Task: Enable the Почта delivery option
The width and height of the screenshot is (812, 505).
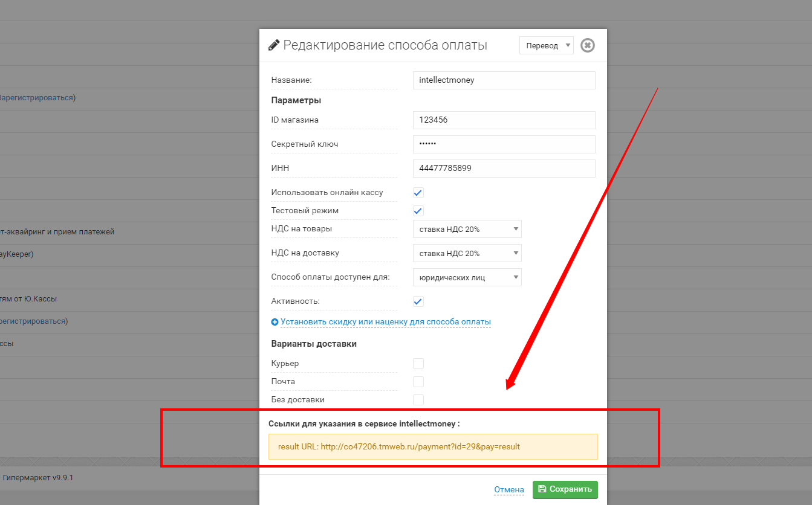Action: click(x=418, y=382)
